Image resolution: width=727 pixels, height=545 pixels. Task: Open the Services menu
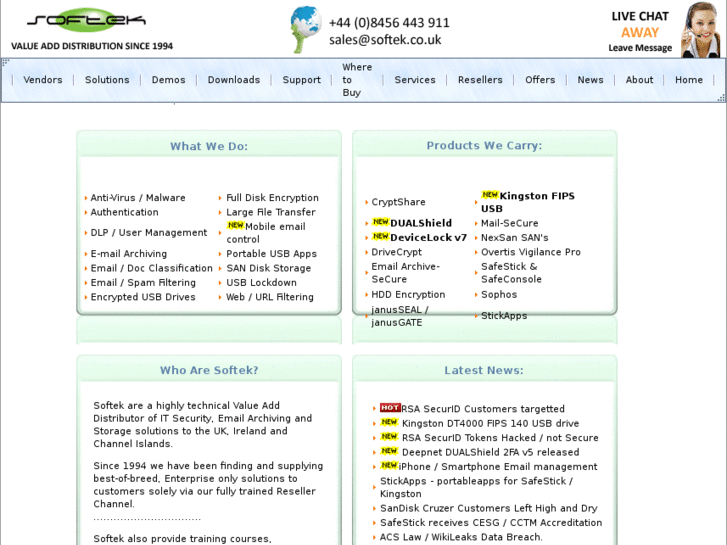pyautogui.click(x=415, y=80)
